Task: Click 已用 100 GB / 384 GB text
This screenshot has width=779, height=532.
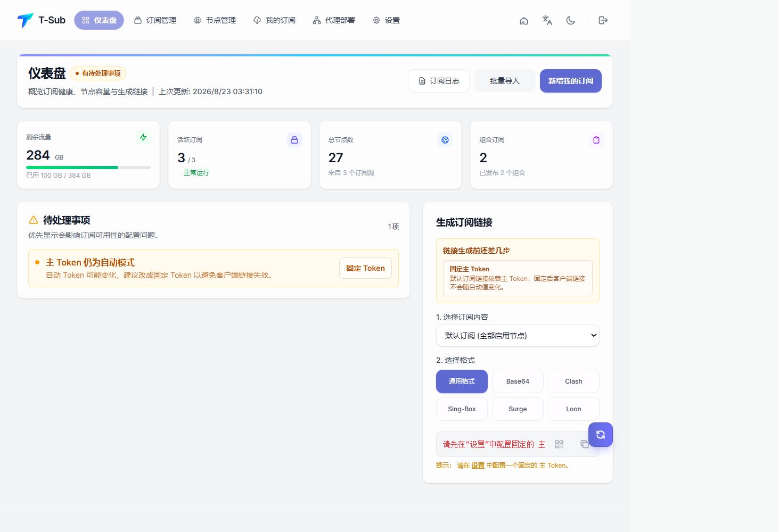Action: (x=59, y=176)
